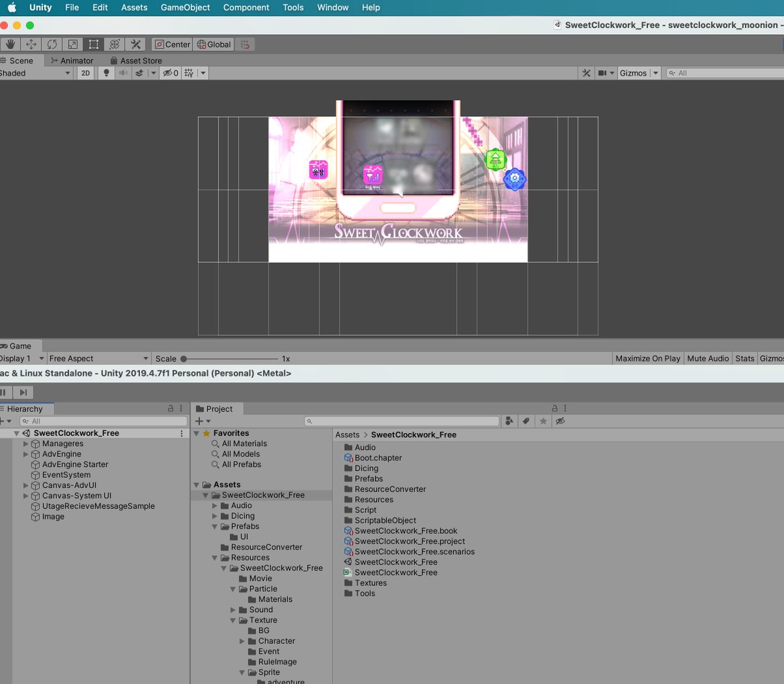
Task: Click Assets breadcrumb link
Action: click(348, 435)
